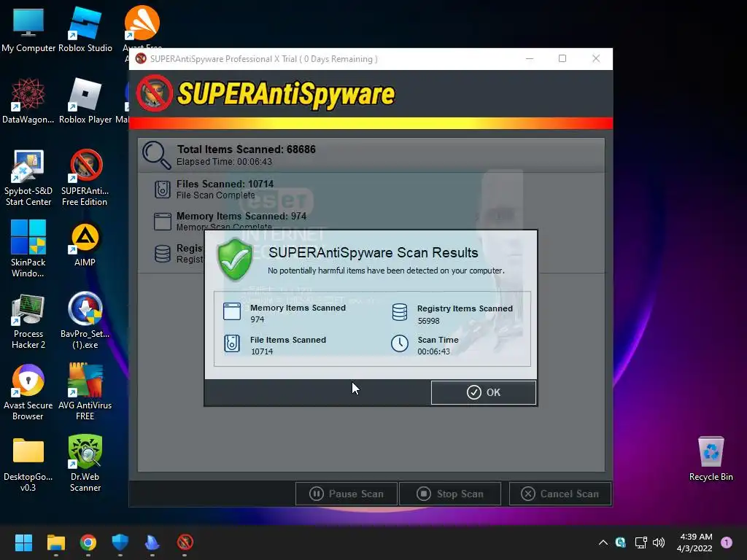Click registry count value 56998

[429, 321]
